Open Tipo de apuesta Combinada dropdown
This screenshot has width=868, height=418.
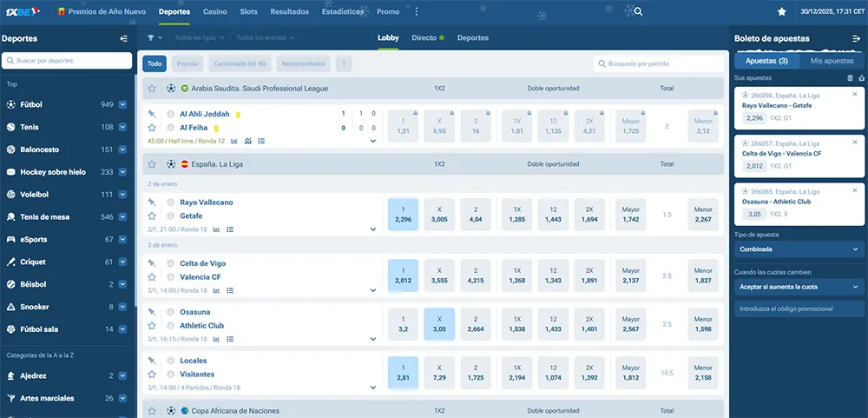pyautogui.click(x=799, y=249)
